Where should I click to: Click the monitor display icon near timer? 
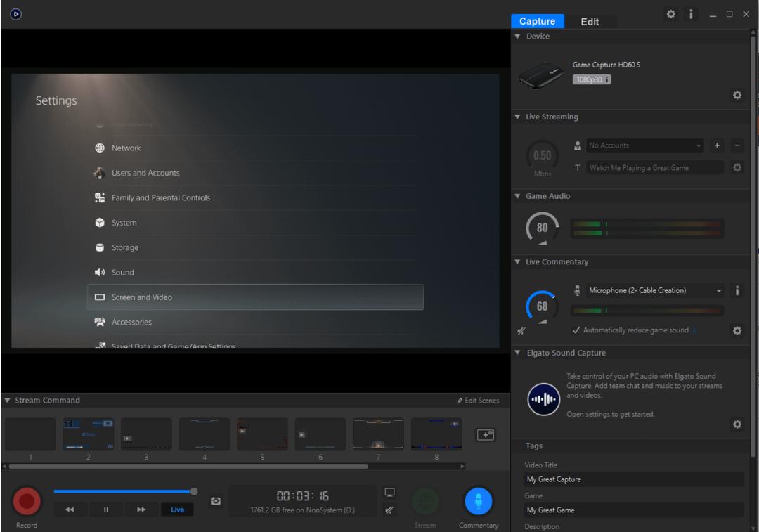[x=389, y=493]
